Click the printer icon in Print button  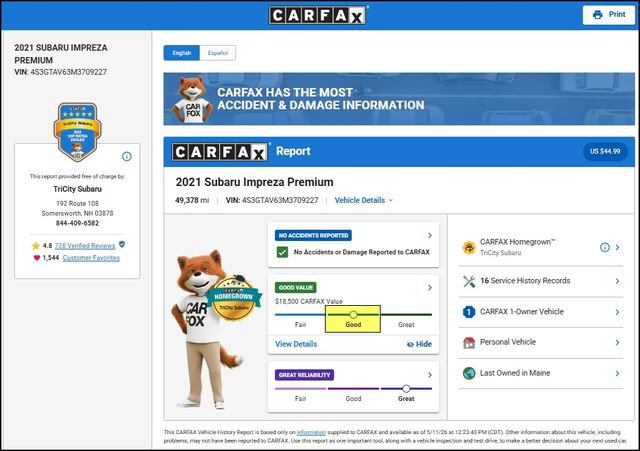(598, 15)
